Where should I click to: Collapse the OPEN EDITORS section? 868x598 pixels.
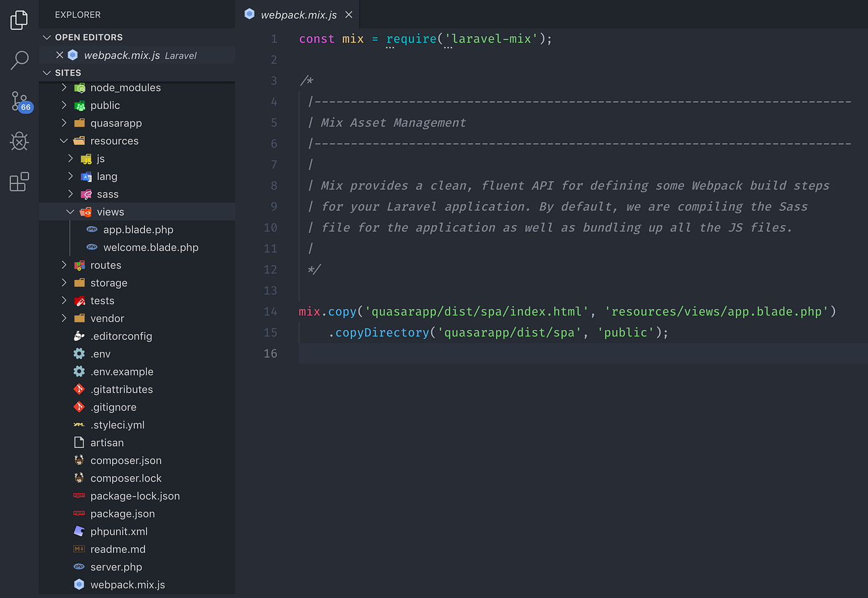coord(47,37)
